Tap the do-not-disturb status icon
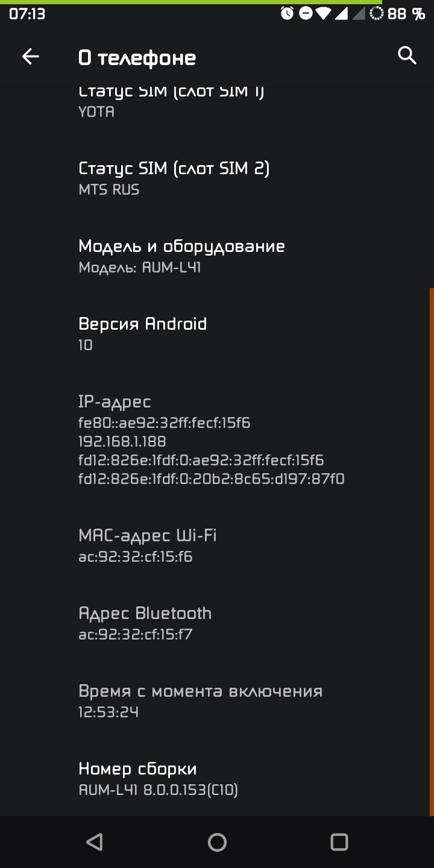The width and height of the screenshot is (434, 868). [306, 13]
